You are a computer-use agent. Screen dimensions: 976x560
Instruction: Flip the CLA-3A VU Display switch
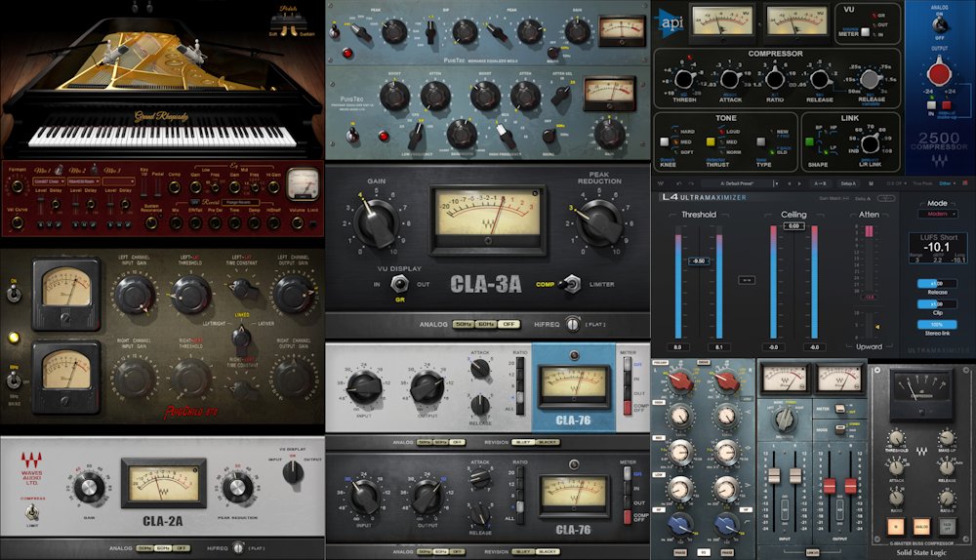tap(399, 283)
